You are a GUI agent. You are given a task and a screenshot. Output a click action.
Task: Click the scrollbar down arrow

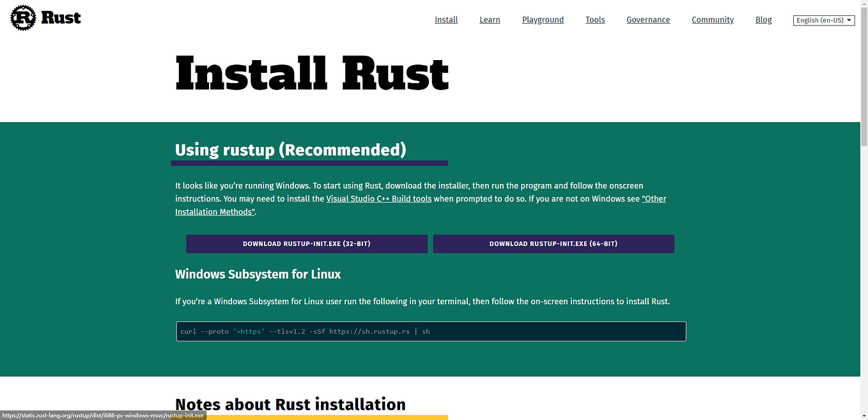(x=864, y=416)
